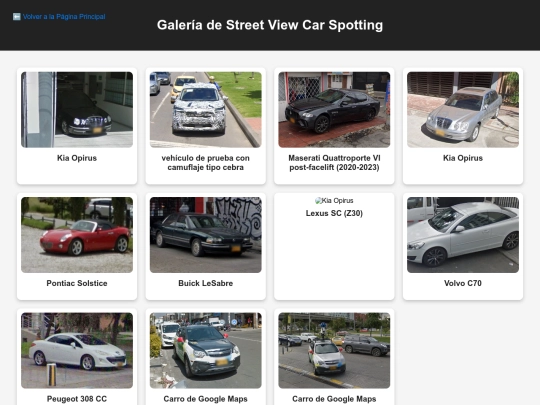Screen dimensions: 540x405
Task: View the Google Maps car intersection photo
Action: [x=334, y=351]
